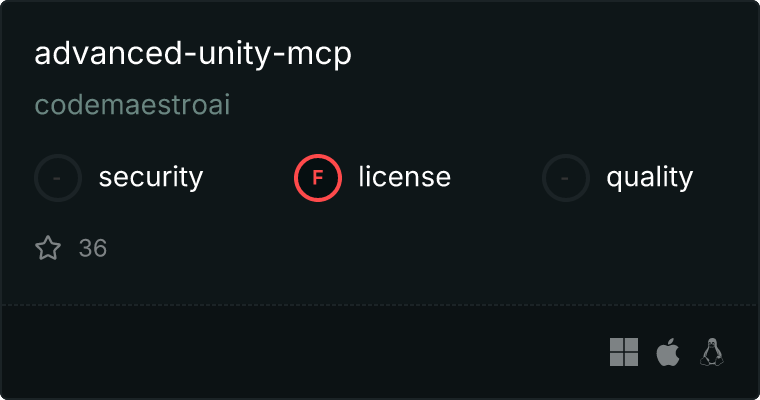
Task: Click the Apple macOS platform icon
Action: tap(668, 352)
